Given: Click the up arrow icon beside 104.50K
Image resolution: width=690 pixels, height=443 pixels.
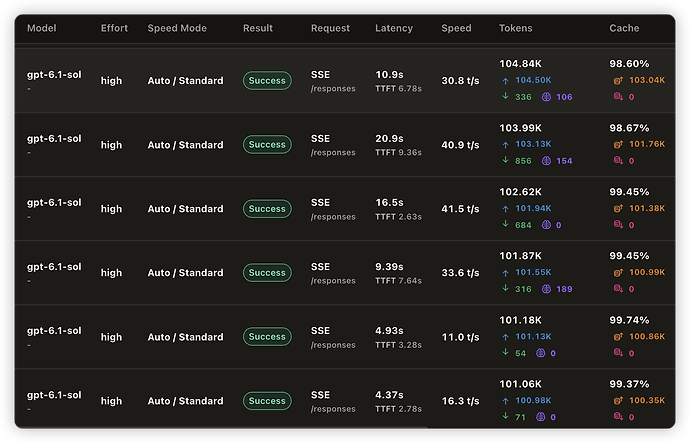Looking at the screenshot, I should pyautogui.click(x=505, y=81).
